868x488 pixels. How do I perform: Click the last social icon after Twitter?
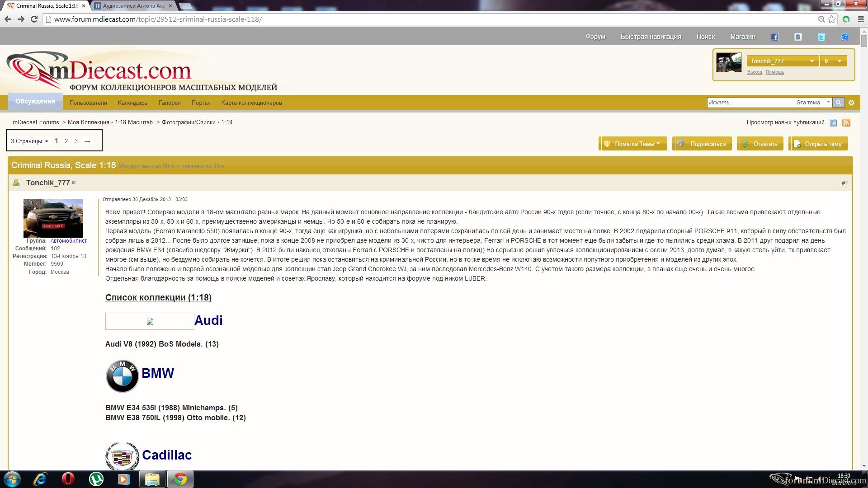(x=844, y=37)
